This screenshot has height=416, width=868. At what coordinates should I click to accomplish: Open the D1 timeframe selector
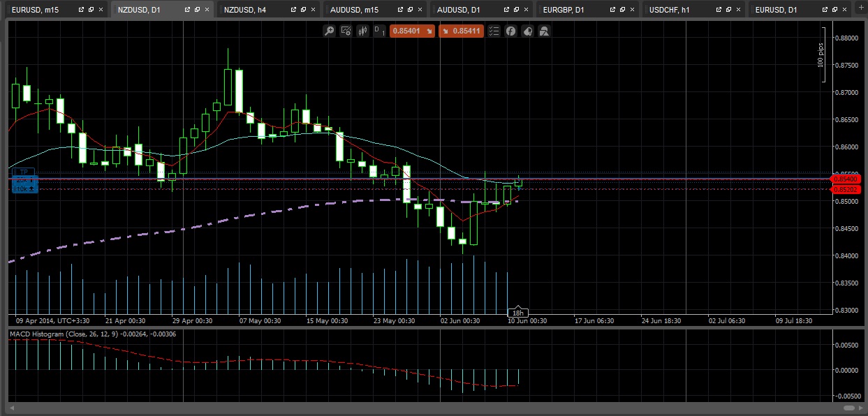tap(380, 31)
